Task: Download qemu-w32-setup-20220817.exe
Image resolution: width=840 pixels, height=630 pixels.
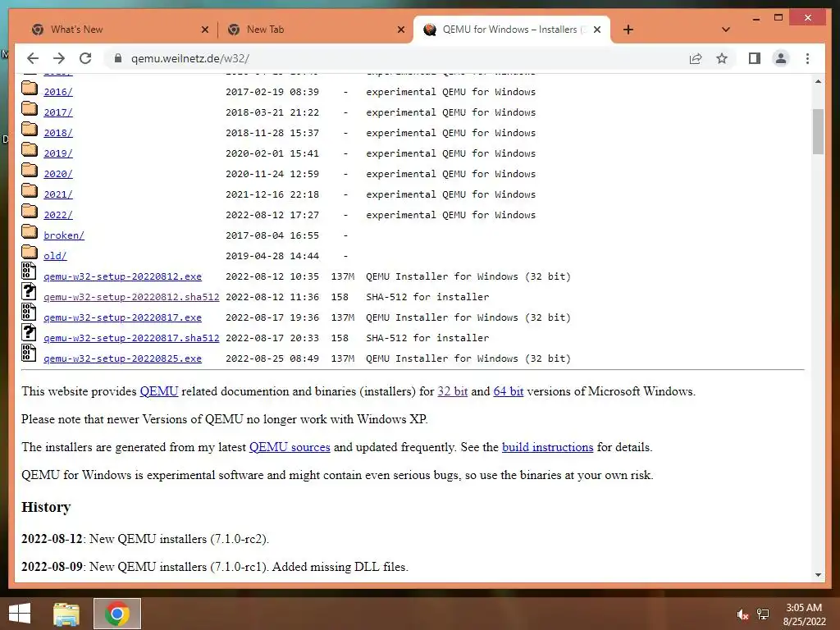Action: point(123,317)
